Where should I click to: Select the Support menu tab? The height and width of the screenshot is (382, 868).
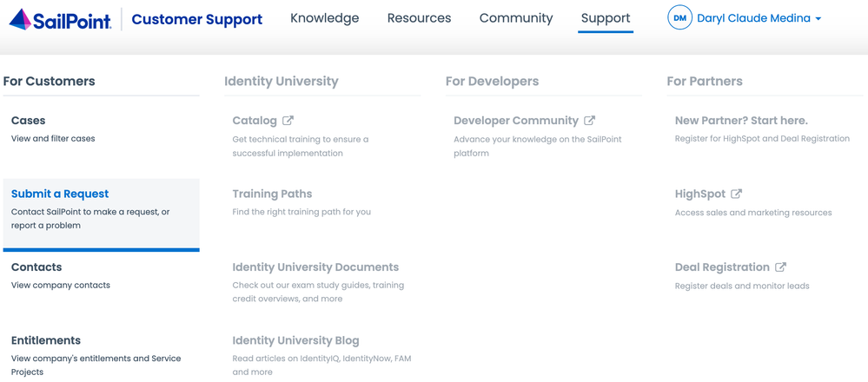click(x=606, y=18)
